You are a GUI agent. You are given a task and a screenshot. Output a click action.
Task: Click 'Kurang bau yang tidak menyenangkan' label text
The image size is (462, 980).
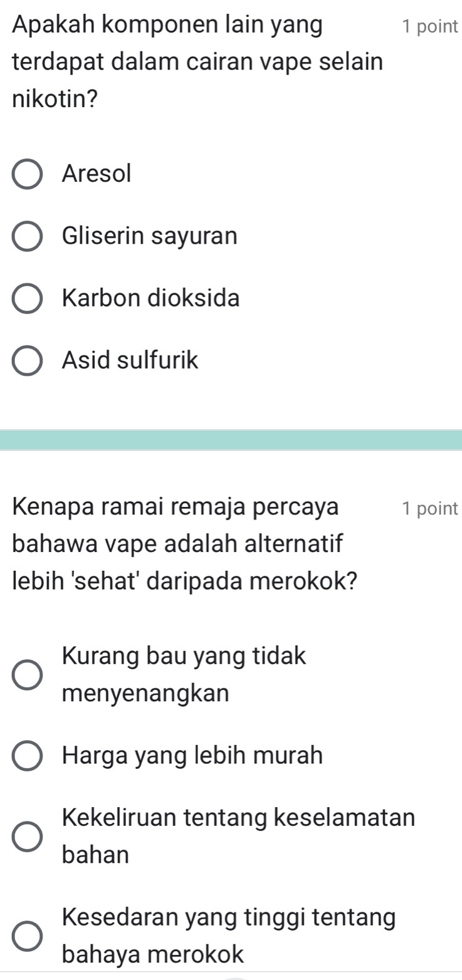tap(184, 657)
